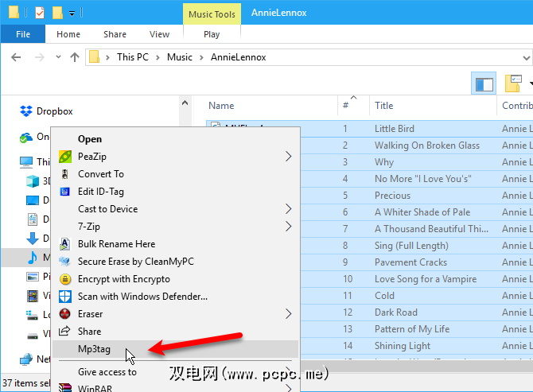Image resolution: width=533 pixels, height=392 pixels.
Task: Toggle the preview pane layout button
Action: point(484,83)
